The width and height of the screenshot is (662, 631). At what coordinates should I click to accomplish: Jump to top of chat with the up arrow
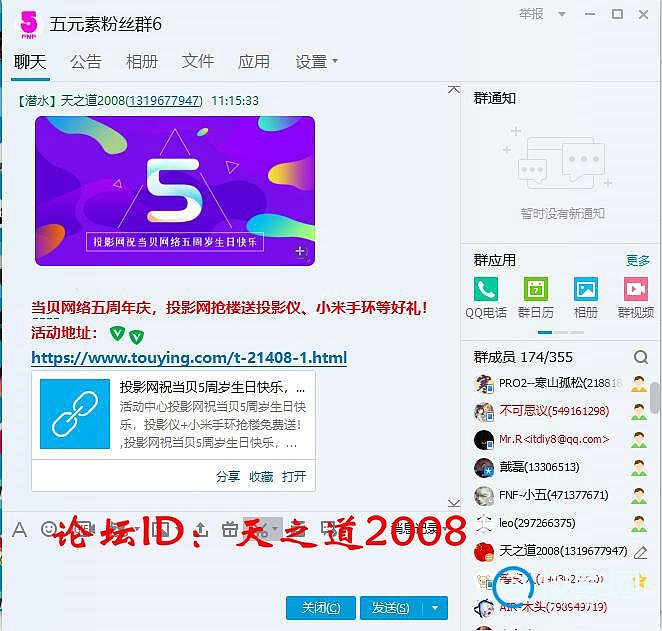[x=454, y=89]
